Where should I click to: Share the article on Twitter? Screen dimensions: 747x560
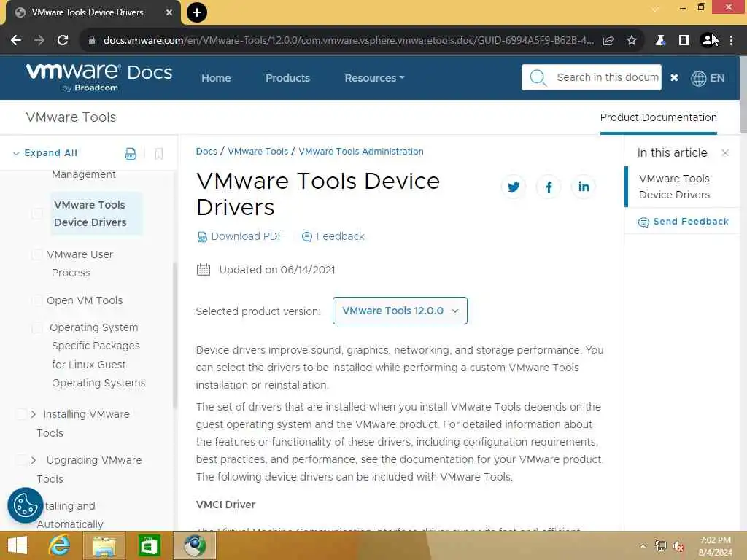[x=514, y=187]
